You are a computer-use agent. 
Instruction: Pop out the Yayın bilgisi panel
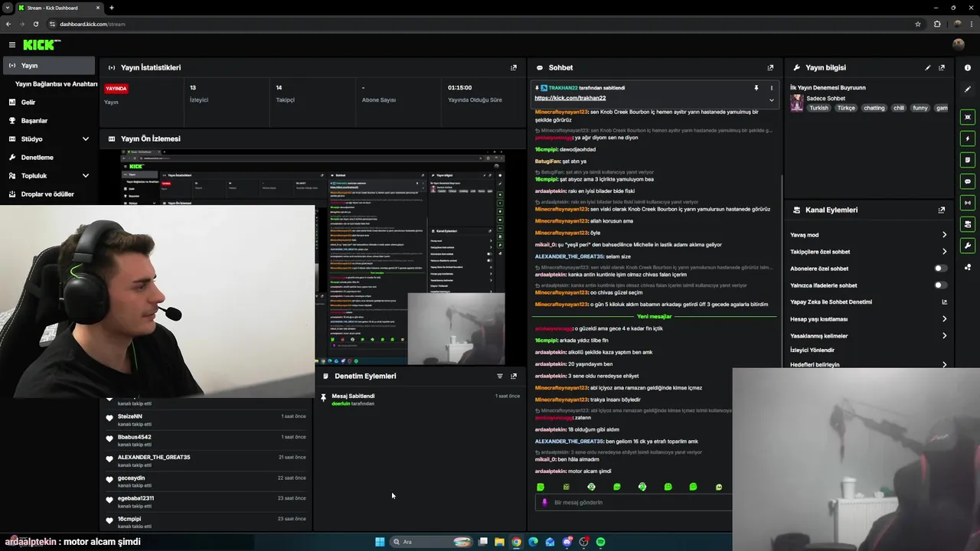pos(942,67)
